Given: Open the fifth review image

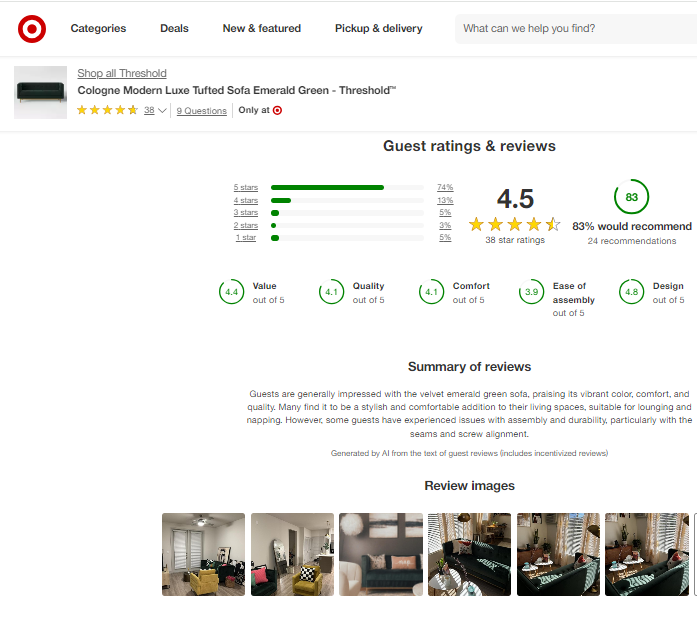Looking at the screenshot, I should click(x=558, y=554).
